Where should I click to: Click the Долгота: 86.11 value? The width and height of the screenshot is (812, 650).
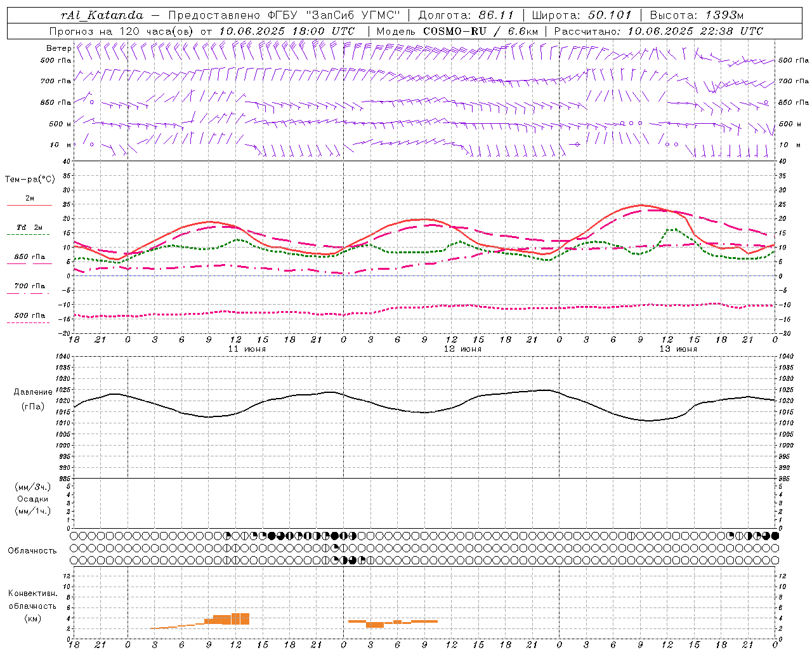(x=466, y=15)
